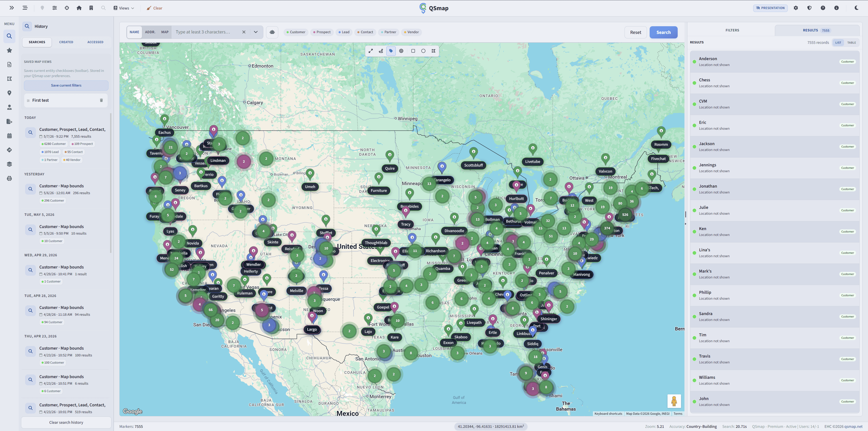Open favorites star in left menu

[x=9, y=50]
